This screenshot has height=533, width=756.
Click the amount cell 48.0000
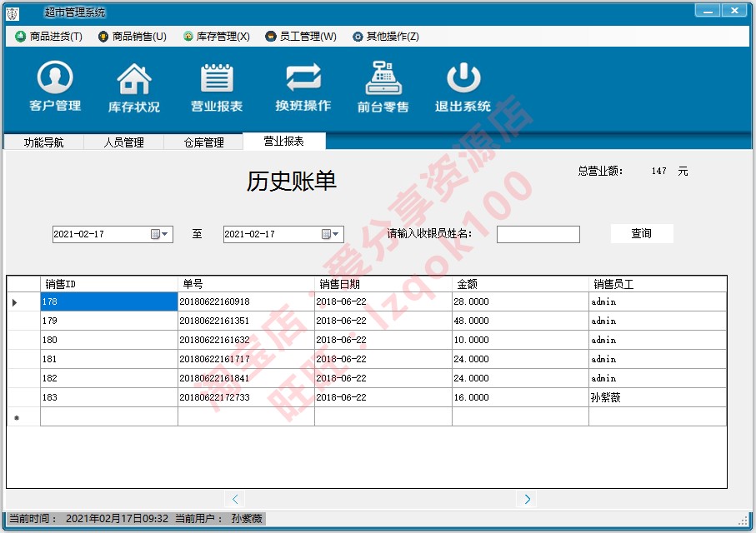pyautogui.click(x=520, y=321)
